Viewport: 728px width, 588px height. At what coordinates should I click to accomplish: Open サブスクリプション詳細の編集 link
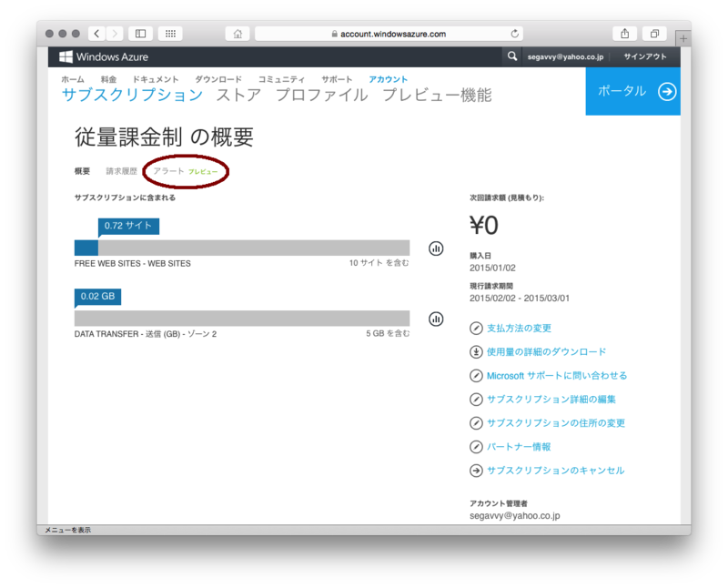(x=551, y=400)
